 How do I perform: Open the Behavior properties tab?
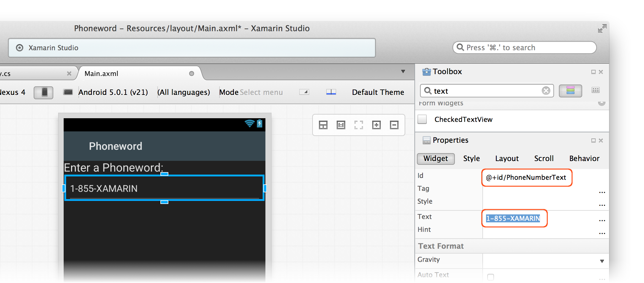[584, 159]
